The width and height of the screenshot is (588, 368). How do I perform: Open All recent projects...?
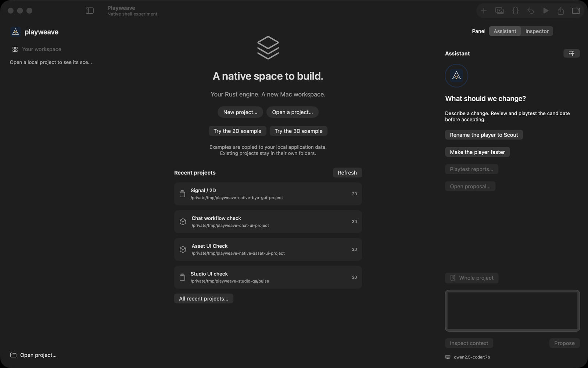pos(204,298)
